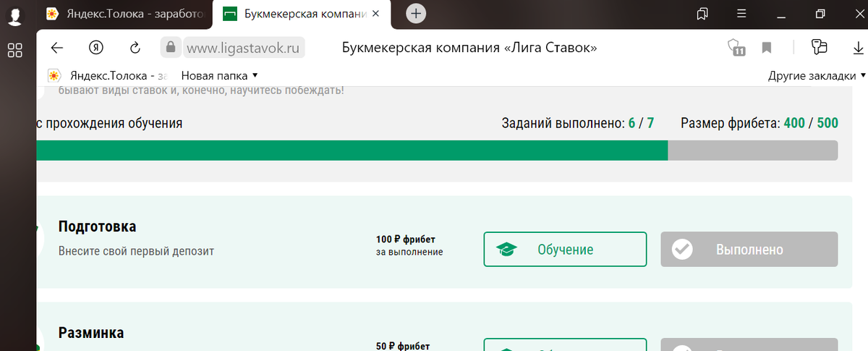Click the page title Букмекерская компания «Лига Ставок»
The height and width of the screenshot is (351, 868).
(469, 48)
